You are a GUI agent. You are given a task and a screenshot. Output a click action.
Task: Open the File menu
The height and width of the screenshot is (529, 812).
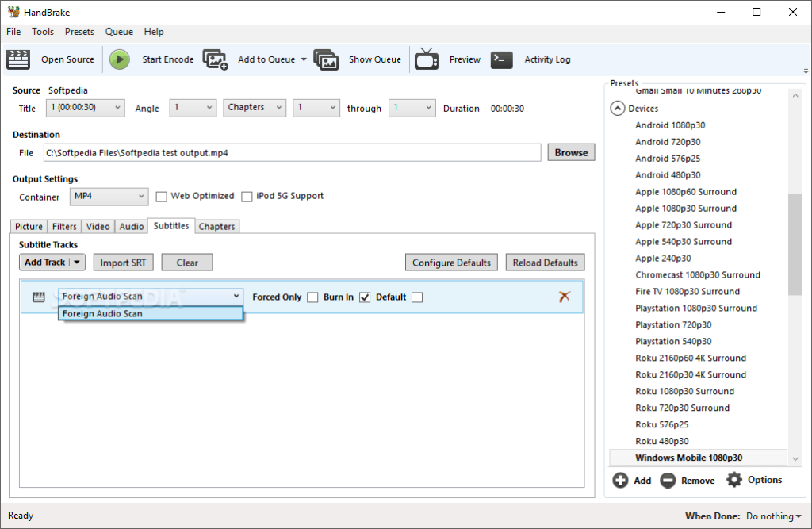[x=13, y=32]
